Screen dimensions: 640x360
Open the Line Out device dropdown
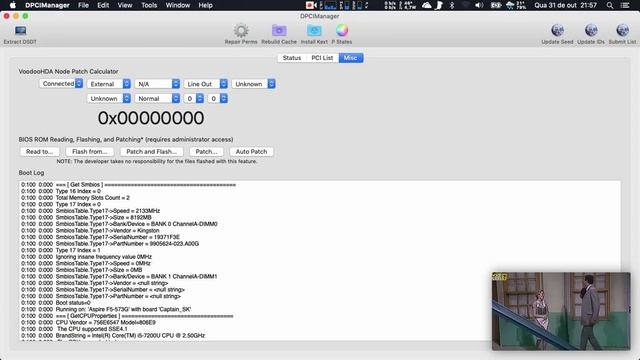205,84
